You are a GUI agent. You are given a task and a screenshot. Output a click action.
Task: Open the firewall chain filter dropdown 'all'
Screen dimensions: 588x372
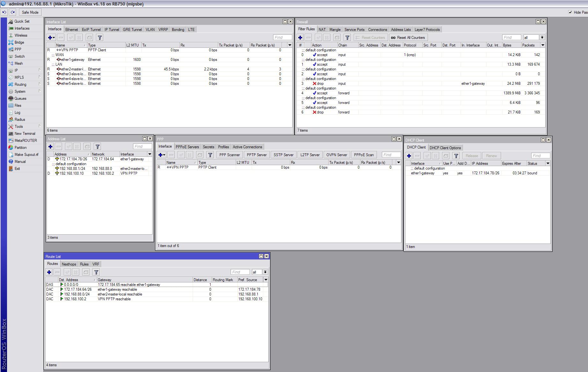coord(542,38)
